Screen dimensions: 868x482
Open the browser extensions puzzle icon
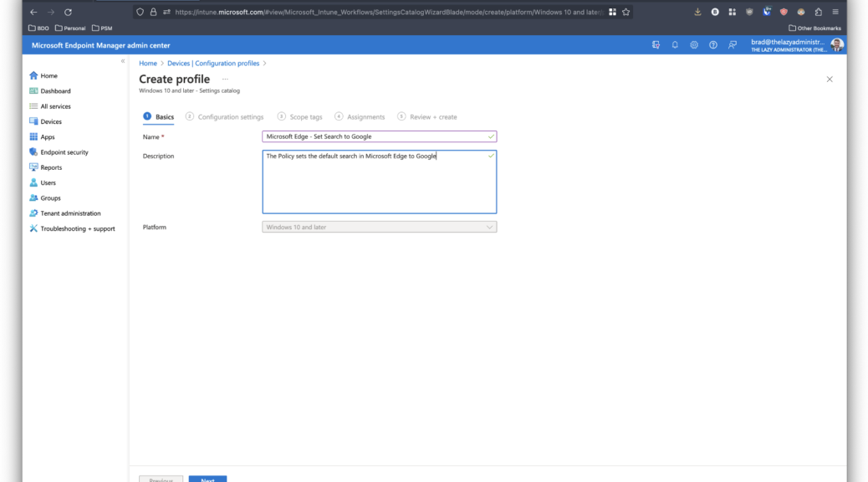pos(818,12)
